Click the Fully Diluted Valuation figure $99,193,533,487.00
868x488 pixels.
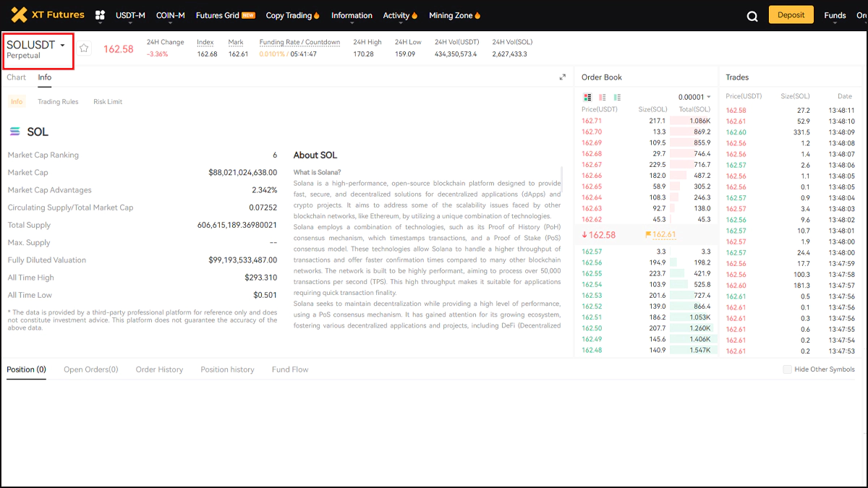[242, 260]
